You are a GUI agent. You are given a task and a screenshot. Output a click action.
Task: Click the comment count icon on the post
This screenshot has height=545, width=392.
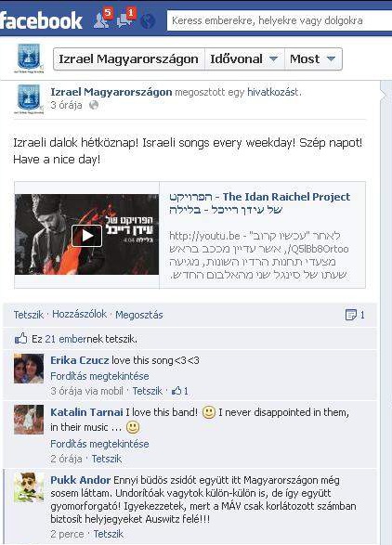[350, 315]
